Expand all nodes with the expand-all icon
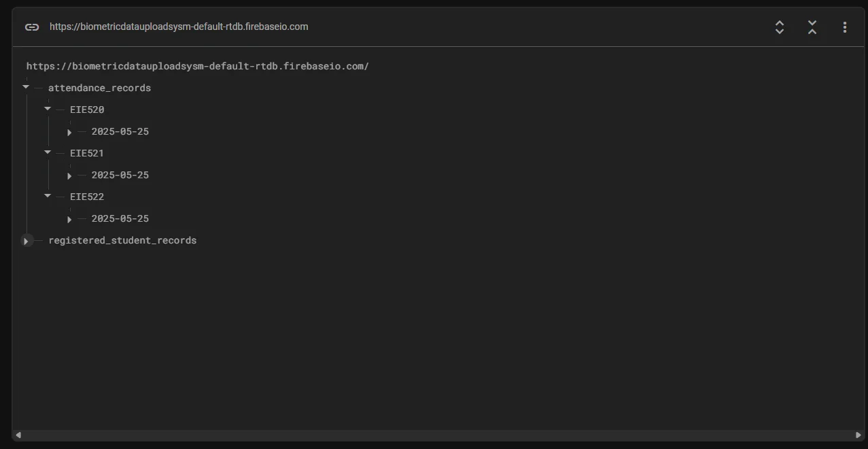The height and width of the screenshot is (449, 868). [780, 27]
